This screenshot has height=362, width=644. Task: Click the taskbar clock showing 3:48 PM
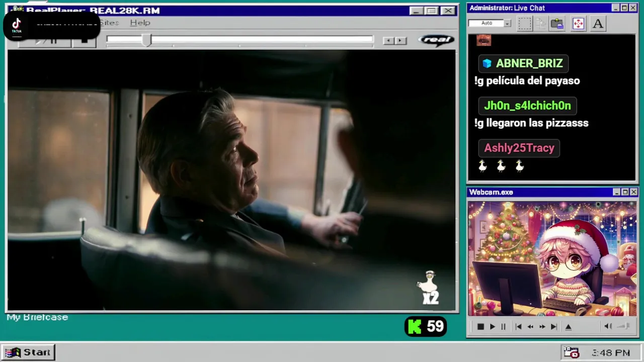click(x=611, y=353)
